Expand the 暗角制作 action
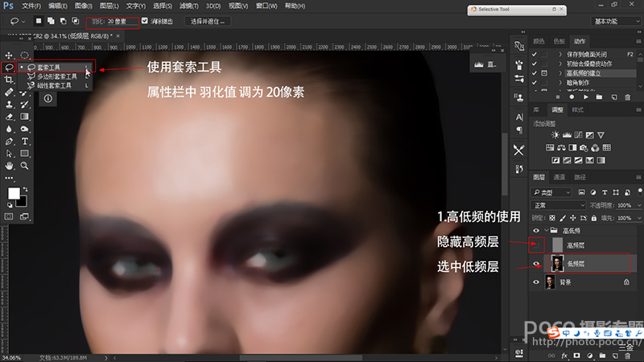This screenshot has width=644, height=362. tap(560, 83)
